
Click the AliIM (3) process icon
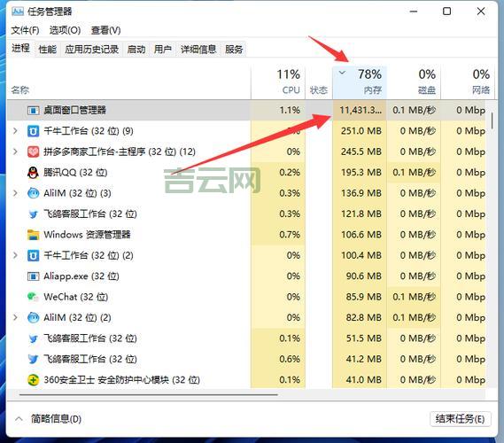click(x=33, y=193)
